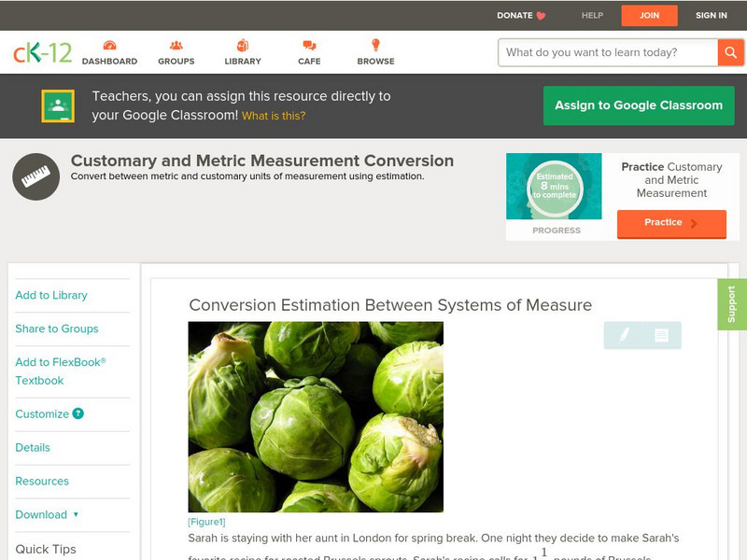Screen dimensions: 747x560
Task: Click the Dashboard menu label
Action: click(109, 62)
